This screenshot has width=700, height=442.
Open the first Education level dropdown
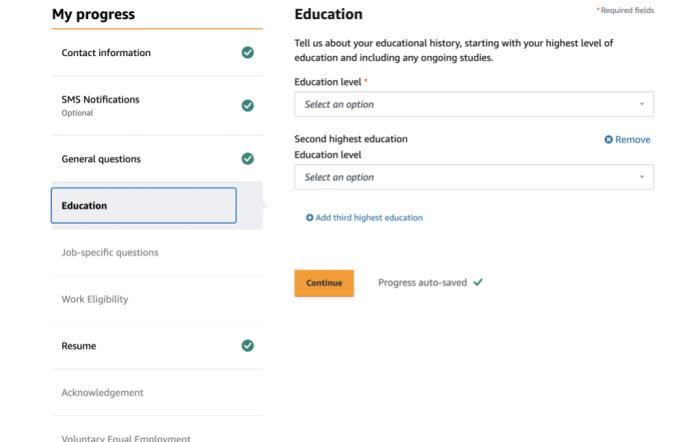[x=473, y=104]
